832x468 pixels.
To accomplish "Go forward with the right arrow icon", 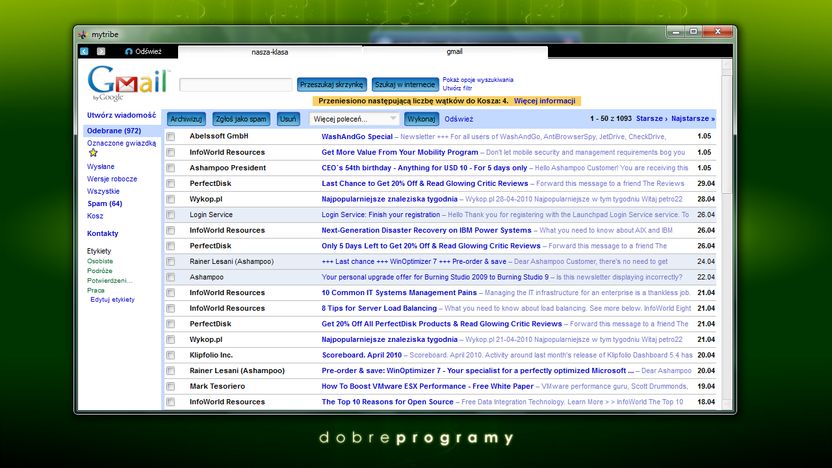I will [x=101, y=51].
